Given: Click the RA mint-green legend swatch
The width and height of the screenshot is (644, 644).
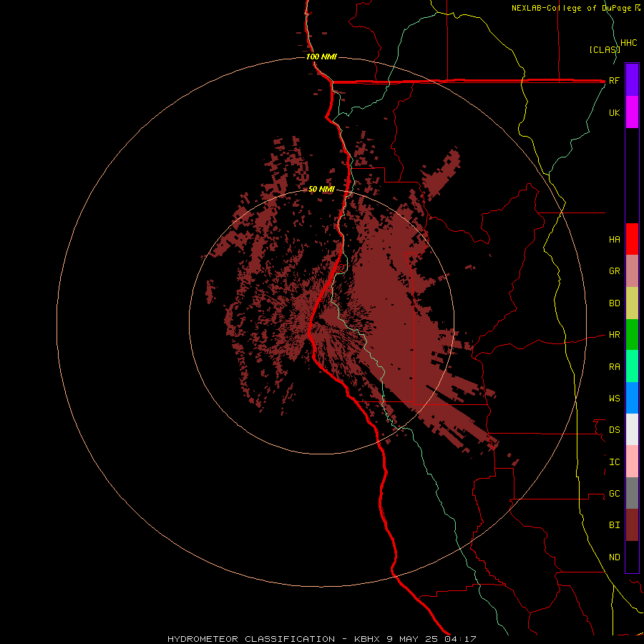Looking at the screenshot, I should click(632, 366).
